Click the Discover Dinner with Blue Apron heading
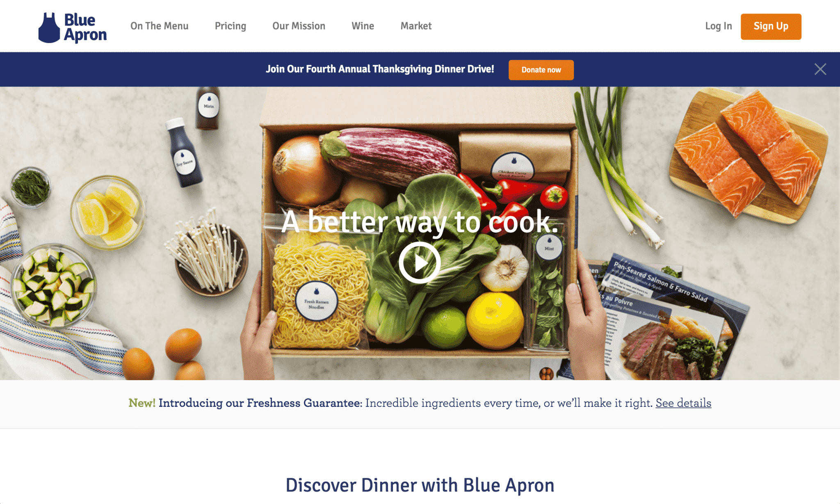840x504 pixels. click(x=420, y=485)
